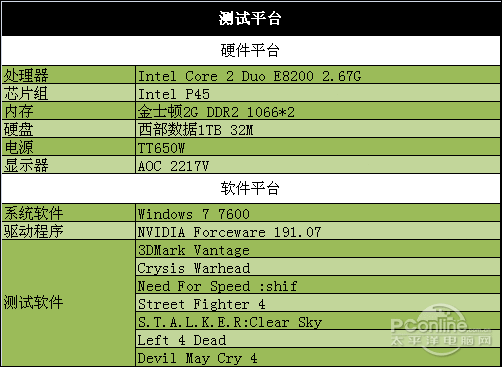Click the 软件平台 section heading

tap(251, 188)
